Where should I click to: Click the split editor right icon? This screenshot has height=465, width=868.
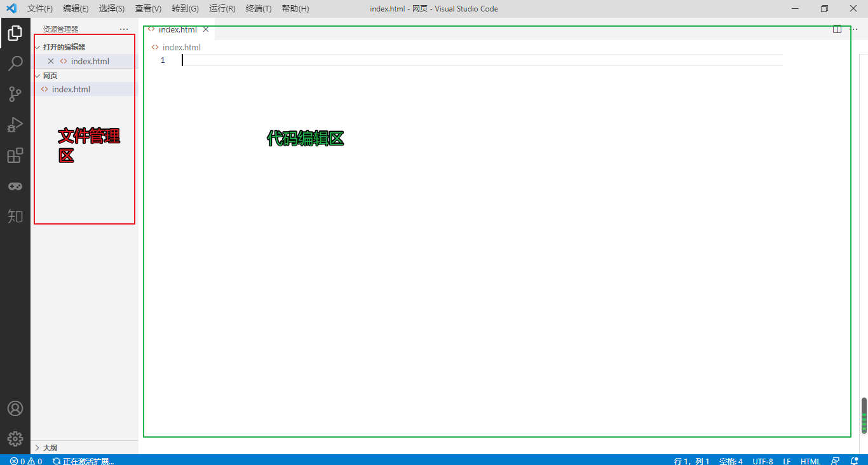coord(837,29)
